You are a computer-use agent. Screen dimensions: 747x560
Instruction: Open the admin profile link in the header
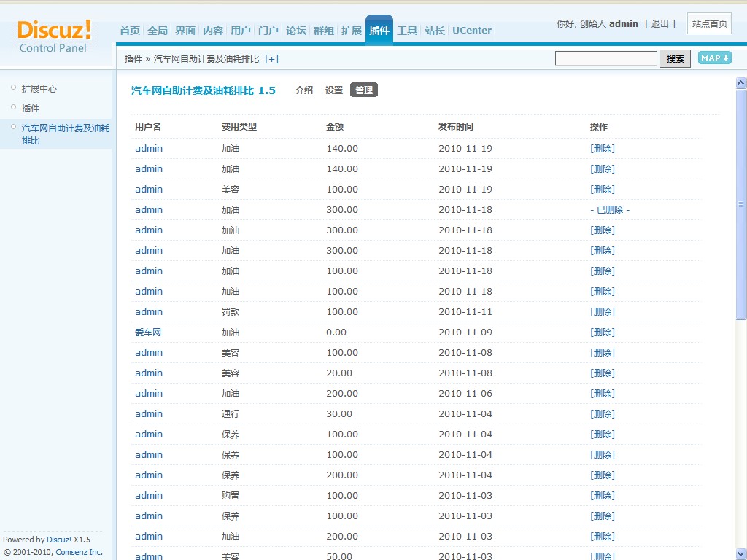coord(623,23)
